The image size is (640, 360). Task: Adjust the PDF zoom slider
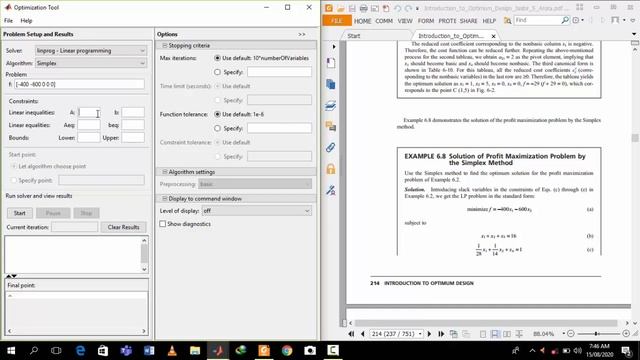coord(597,333)
